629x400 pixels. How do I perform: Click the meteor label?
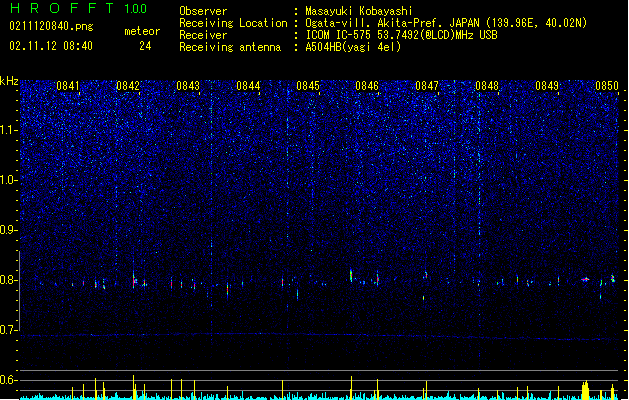[x=142, y=31]
